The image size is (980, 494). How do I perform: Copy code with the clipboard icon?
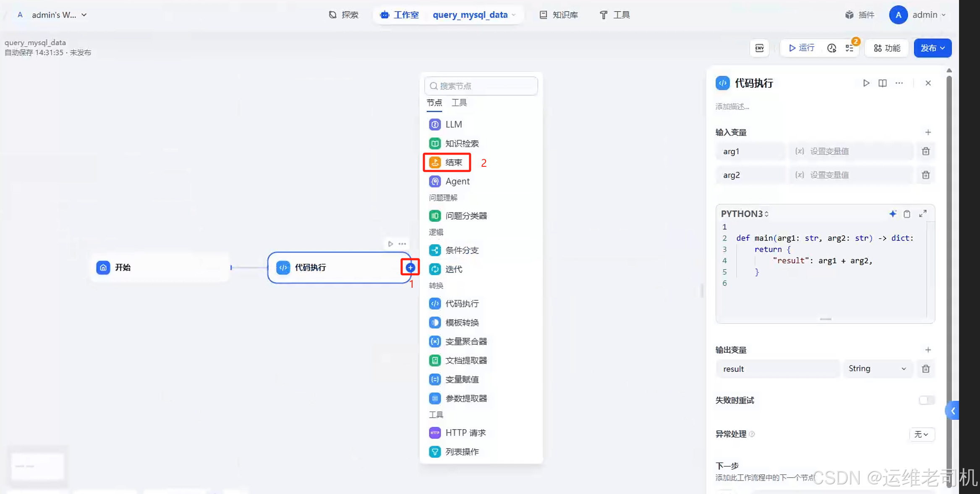coord(907,214)
